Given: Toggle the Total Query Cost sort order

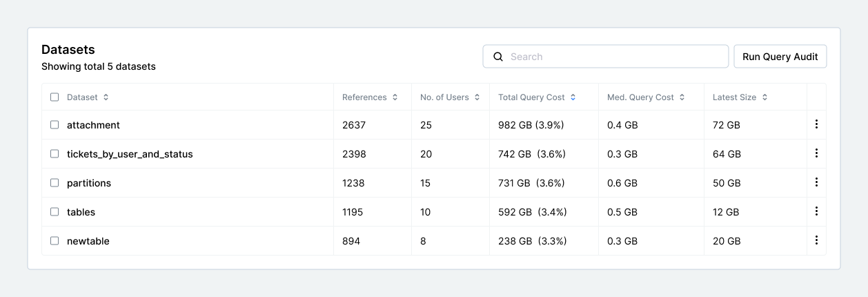Looking at the screenshot, I should [x=573, y=97].
